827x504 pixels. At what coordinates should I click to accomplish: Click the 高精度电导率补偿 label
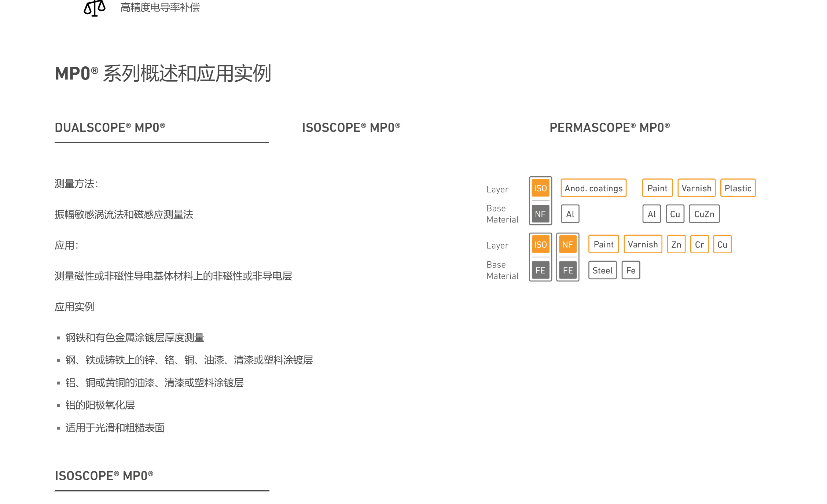click(160, 7)
